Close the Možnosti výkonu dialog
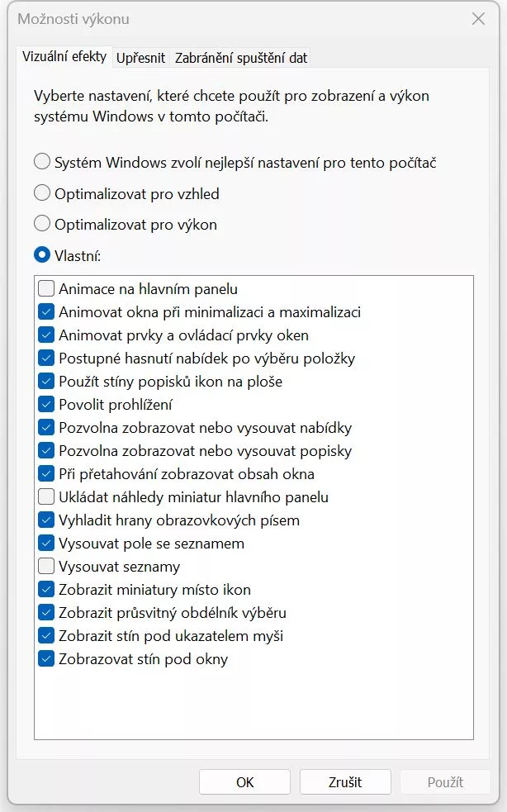This screenshot has width=507, height=812. [478, 19]
